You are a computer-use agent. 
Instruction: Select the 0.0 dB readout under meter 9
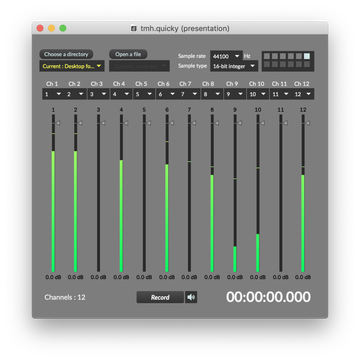click(x=235, y=277)
